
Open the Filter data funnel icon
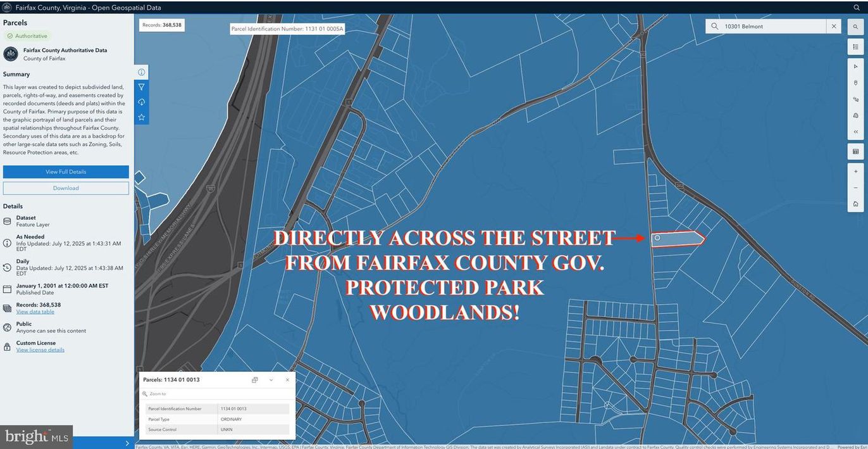click(x=141, y=87)
